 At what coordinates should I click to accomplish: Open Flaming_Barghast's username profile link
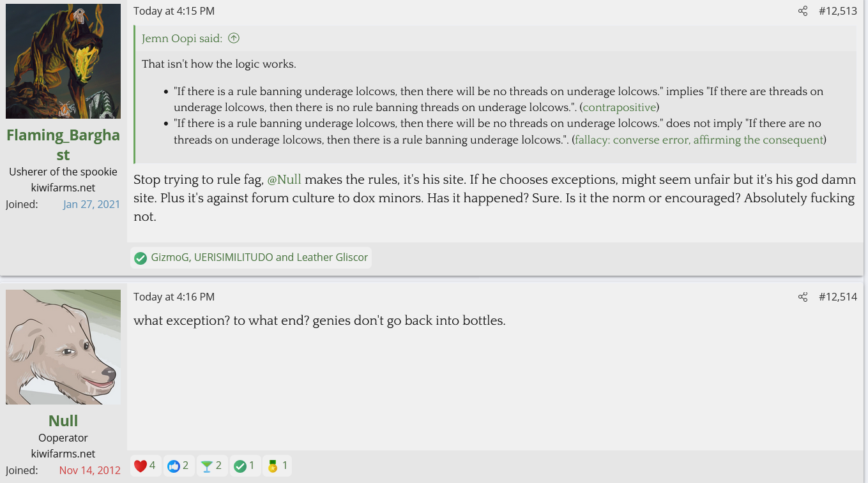[x=63, y=145]
